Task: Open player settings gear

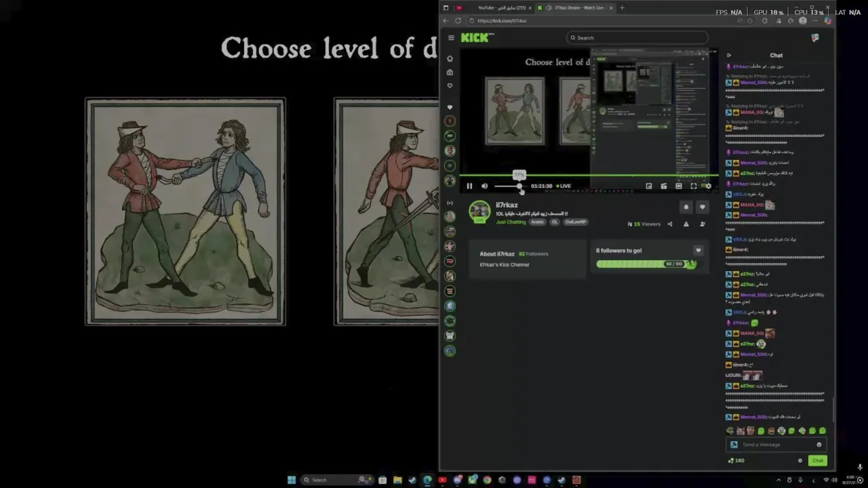Action: (708, 186)
